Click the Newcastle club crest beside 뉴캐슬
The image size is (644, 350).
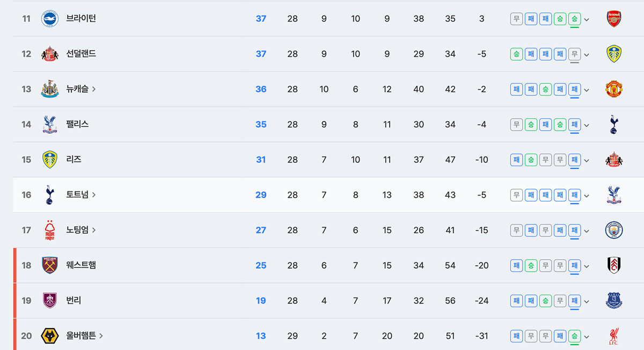click(50, 90)
